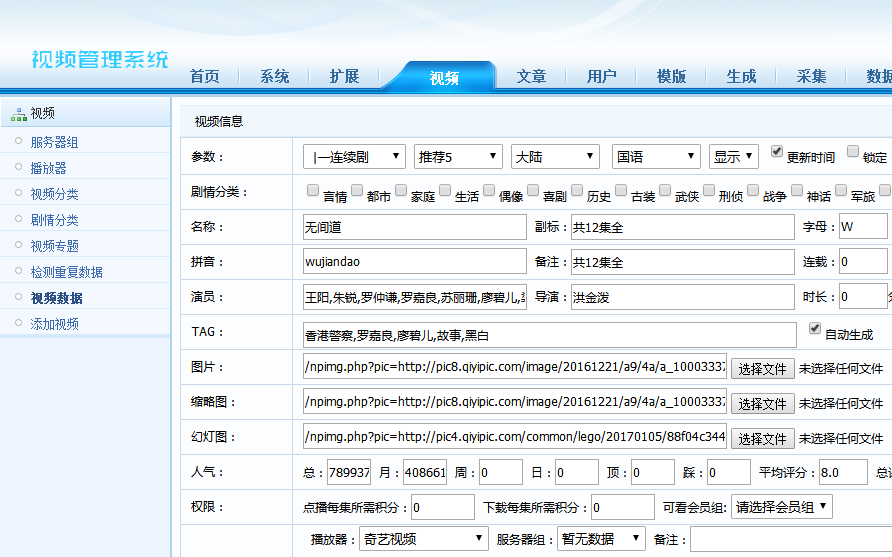
Task: Open the 大陆 region dropdown
Action: point(555,156)
